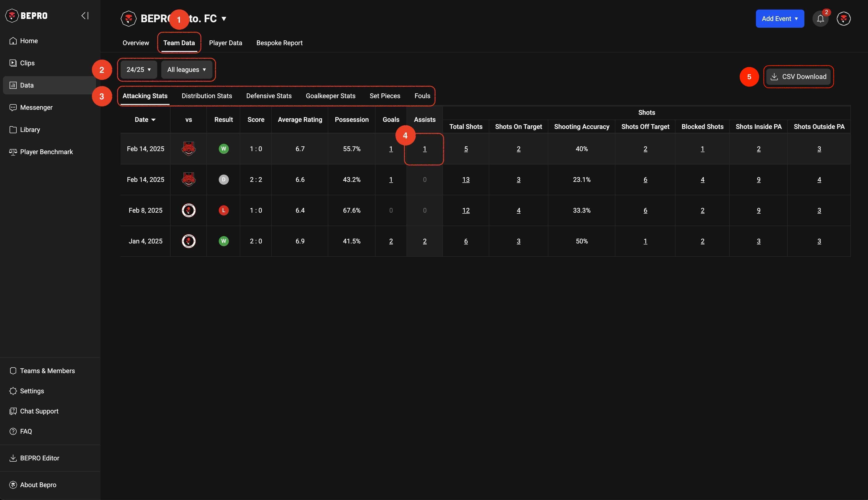Open the All leagues dropdown
Image resolution: width=868 pixels, height=500 pixels.
(x=186, y=70)
